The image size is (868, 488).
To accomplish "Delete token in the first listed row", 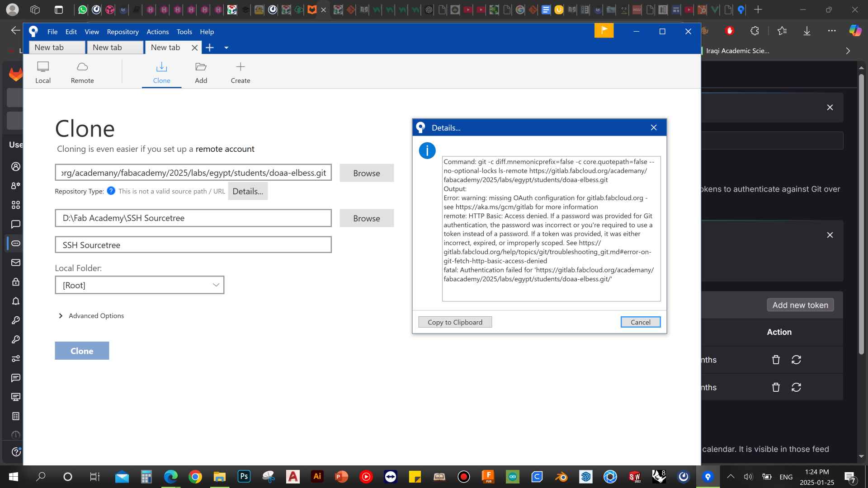I will pyautogui.click(x=776, y=360).
